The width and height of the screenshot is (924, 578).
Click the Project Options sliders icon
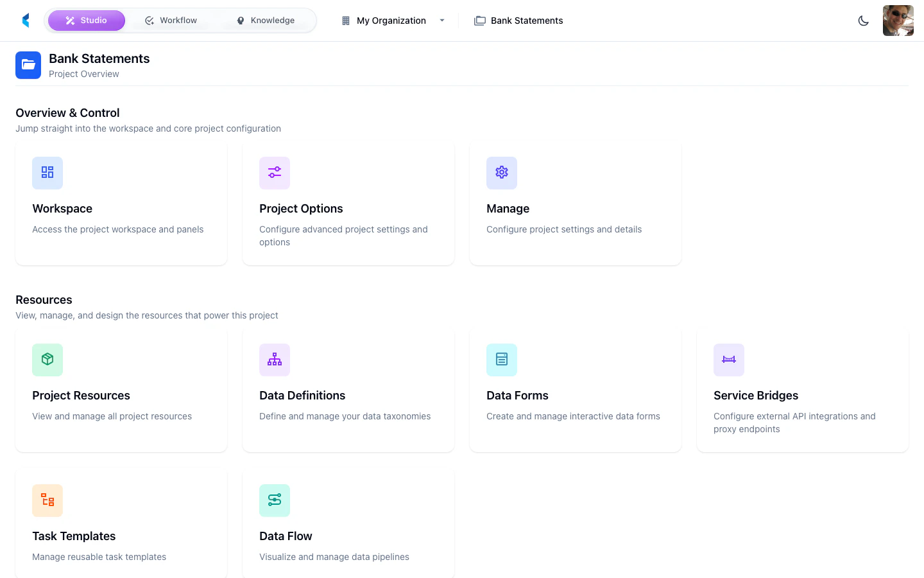(275, 173)
